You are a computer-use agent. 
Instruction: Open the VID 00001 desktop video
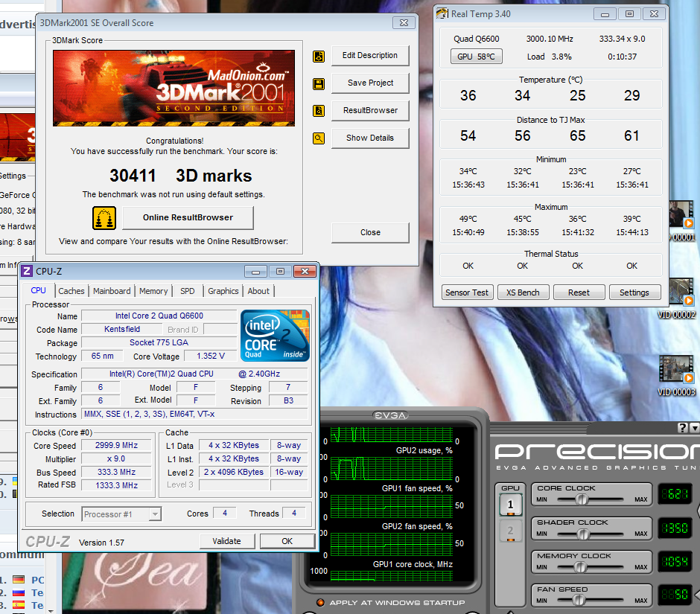681,221
